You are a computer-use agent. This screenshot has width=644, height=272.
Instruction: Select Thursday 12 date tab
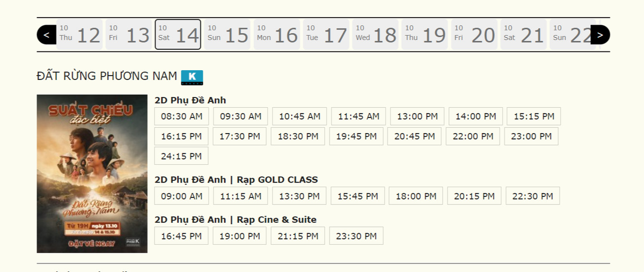click(x=79, y=35)
